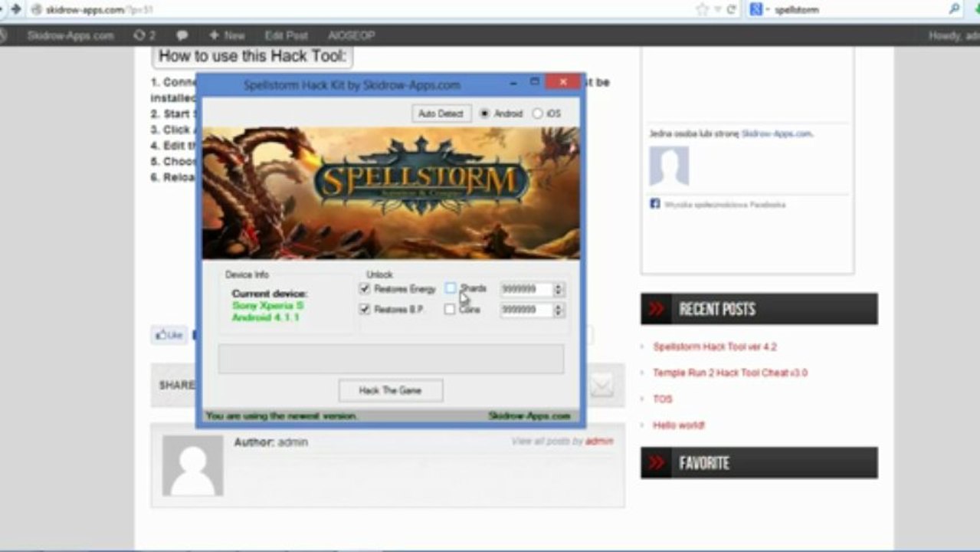Click the Favorite heading arrow icon
Screen dimensions: 980x552
coord(657,463)
